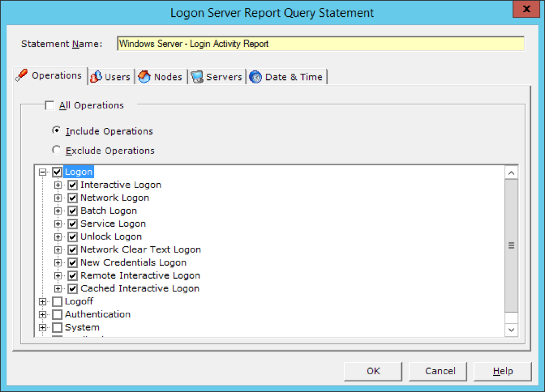
Task: Uncheck the Batch Logon checkbox
Action: 73,211
